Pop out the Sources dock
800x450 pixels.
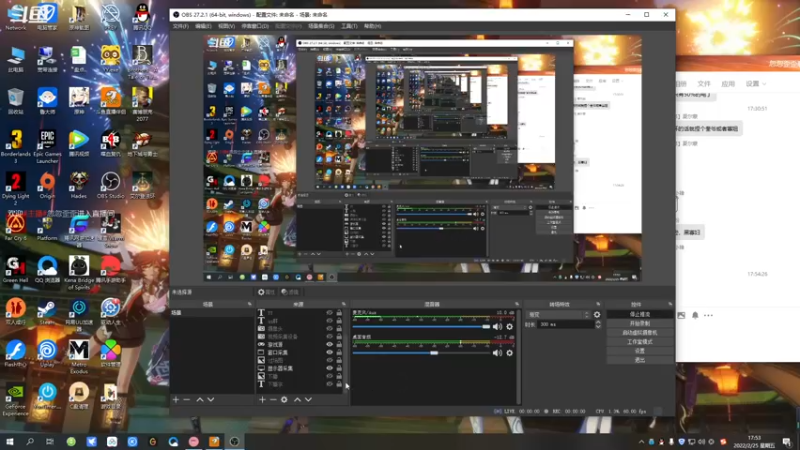point(343,304)
